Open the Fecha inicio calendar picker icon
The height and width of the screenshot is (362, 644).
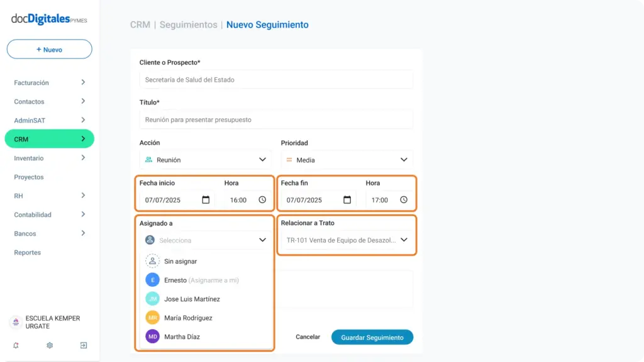point(206,200)
